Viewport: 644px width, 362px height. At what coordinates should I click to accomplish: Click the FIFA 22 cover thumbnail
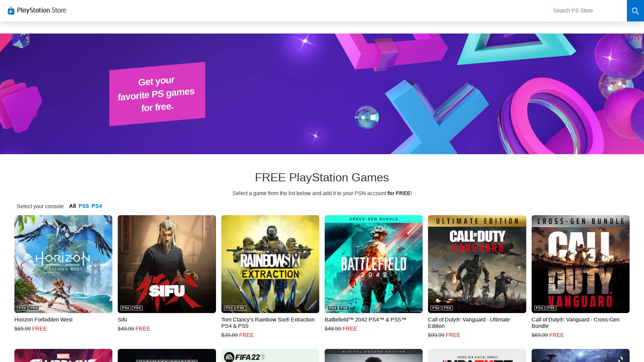(x=270, y=355)
